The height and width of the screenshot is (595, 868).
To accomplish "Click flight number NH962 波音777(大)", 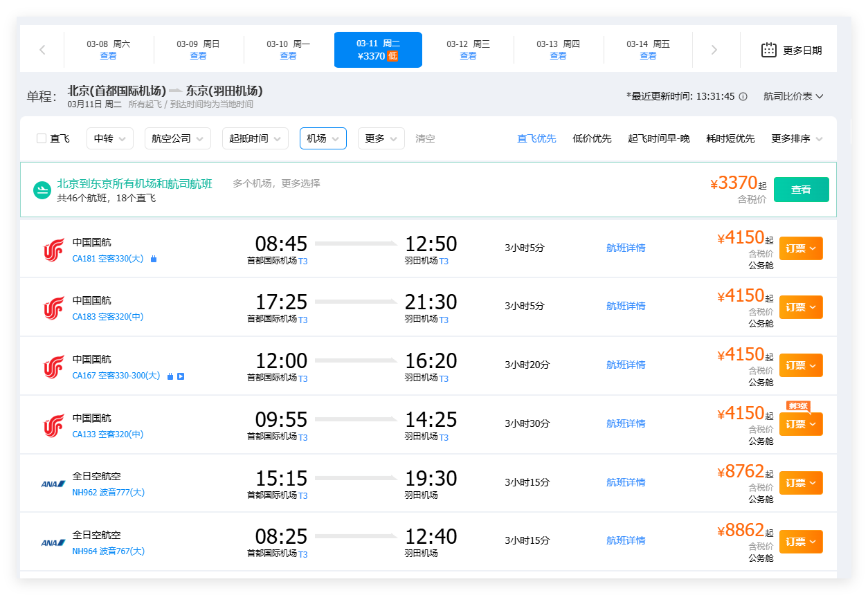I will click(x=109, y=493).
